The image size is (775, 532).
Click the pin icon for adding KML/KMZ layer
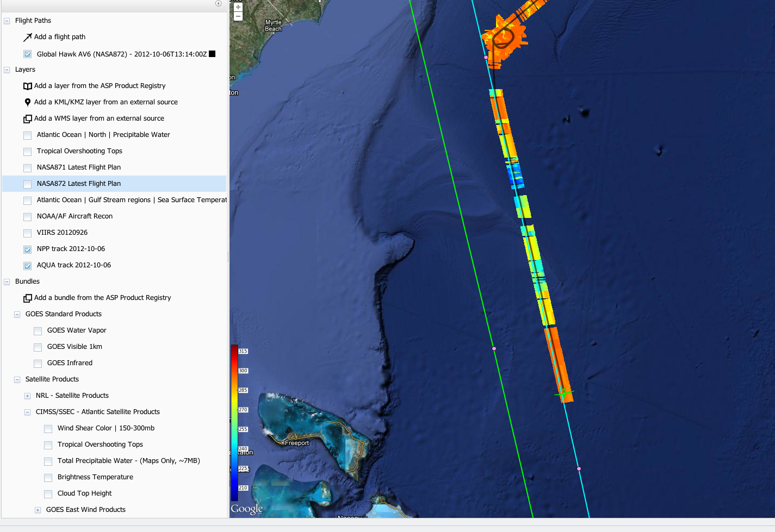pyautogui.click(x=28, y=102)
